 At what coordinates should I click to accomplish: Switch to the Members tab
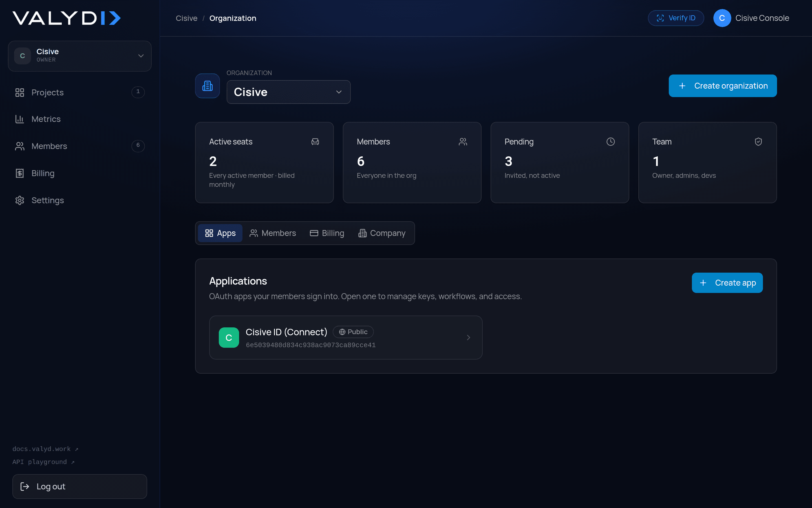(x=273, y=233)
